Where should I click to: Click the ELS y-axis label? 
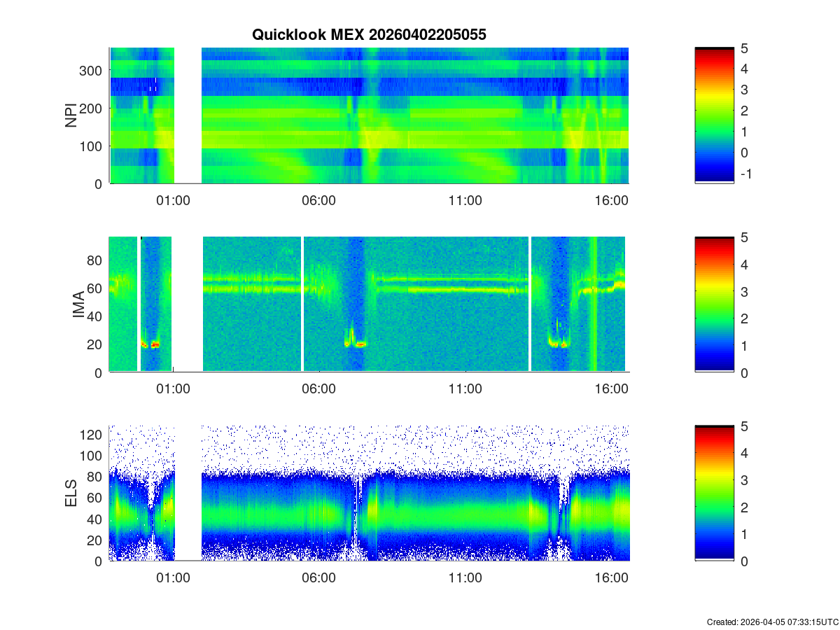(71, 493)
